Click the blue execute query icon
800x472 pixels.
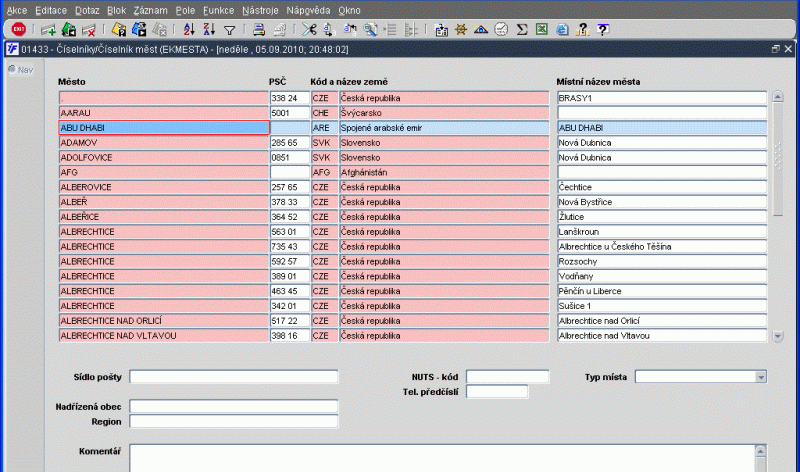tap(139, 30)
